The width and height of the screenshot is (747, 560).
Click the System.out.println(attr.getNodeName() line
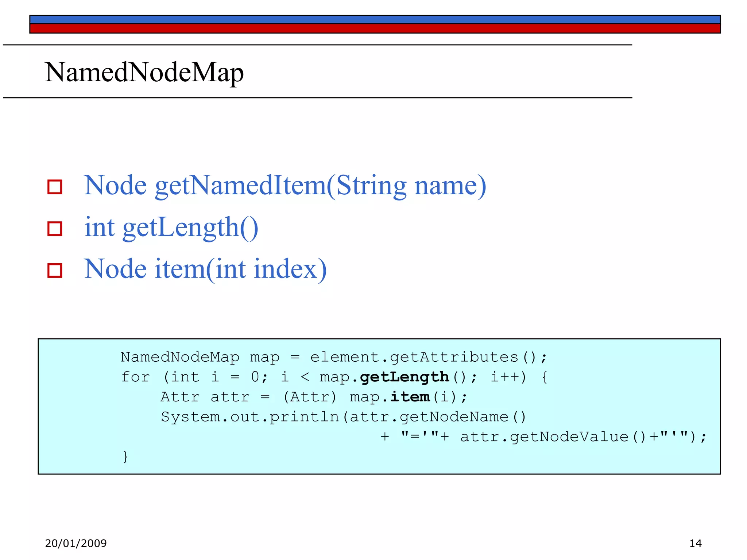[x=343, y=417]
